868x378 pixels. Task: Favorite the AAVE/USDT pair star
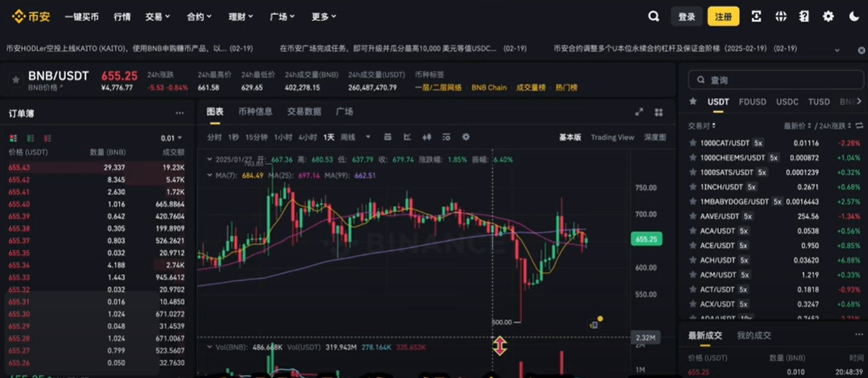click(x=692, y=216)
